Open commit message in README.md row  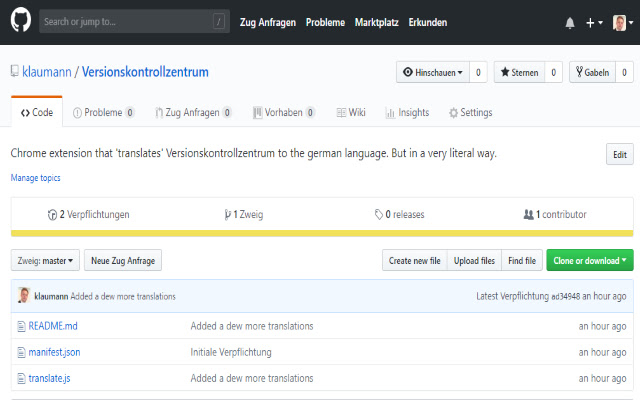(x=252, y=326)
